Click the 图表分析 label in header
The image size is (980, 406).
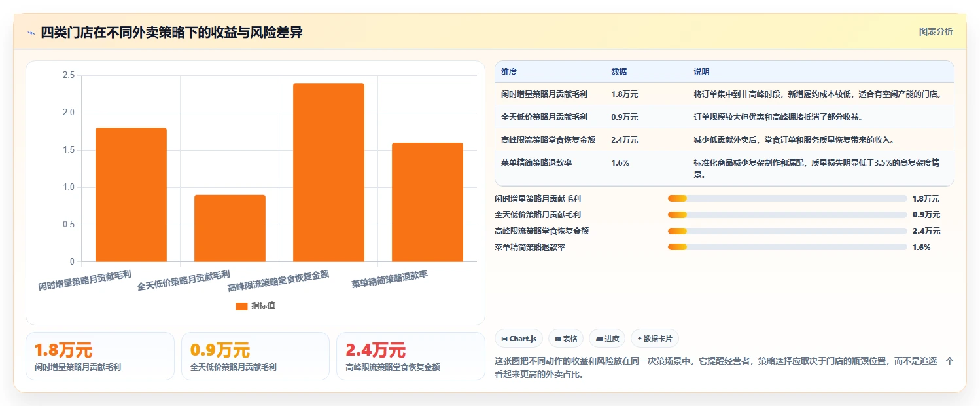click(936, 31)
